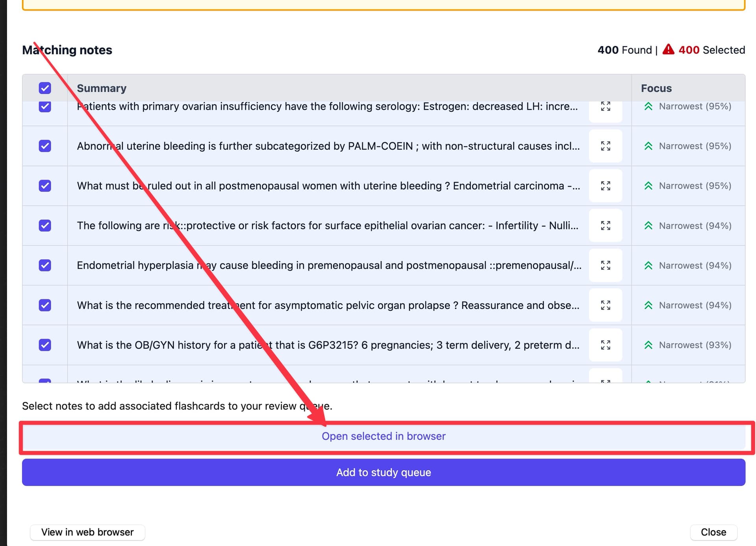Image resolution: width=756 pixels, height=546 pixels.
Task: Deselect the asymptomatic pelvic organ prolapse note
Action: click(x=45, y=305)
